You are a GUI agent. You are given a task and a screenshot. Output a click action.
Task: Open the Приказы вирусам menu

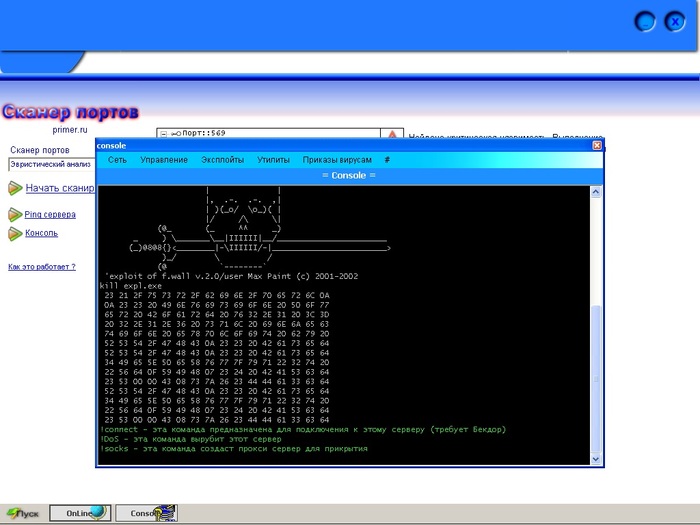[x=337, y=160]
